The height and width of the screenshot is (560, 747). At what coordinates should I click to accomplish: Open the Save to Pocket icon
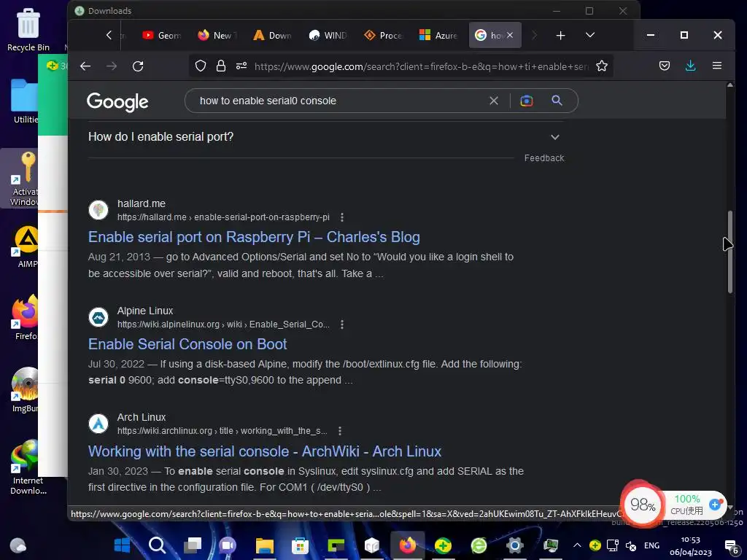[x=665, y=66]
